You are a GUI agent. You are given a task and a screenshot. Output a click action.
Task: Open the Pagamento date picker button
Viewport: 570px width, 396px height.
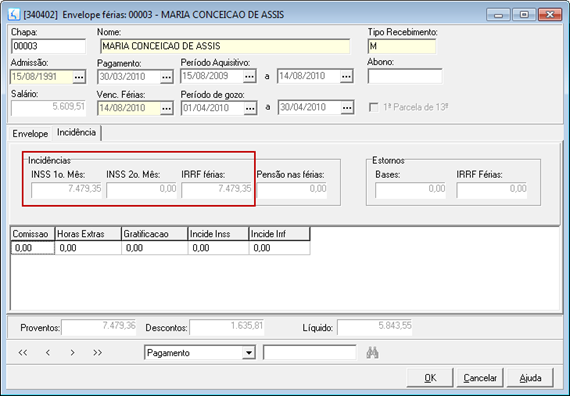[166, 77]
